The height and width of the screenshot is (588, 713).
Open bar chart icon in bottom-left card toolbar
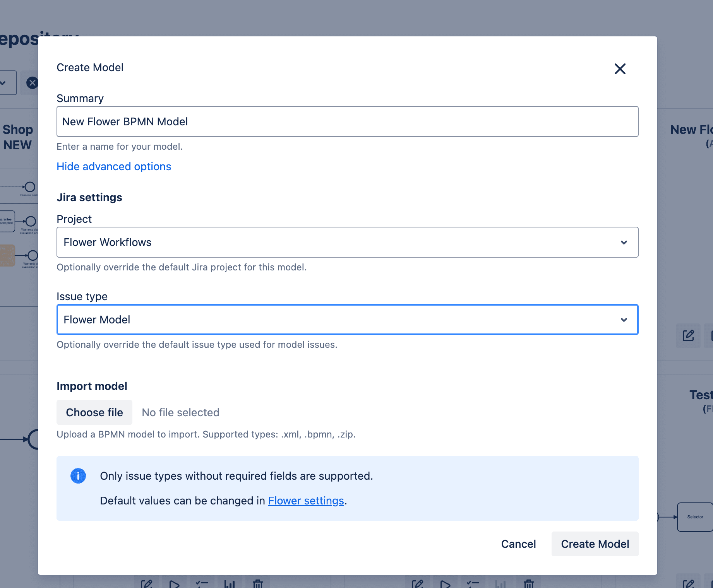[x=230, y=583]
